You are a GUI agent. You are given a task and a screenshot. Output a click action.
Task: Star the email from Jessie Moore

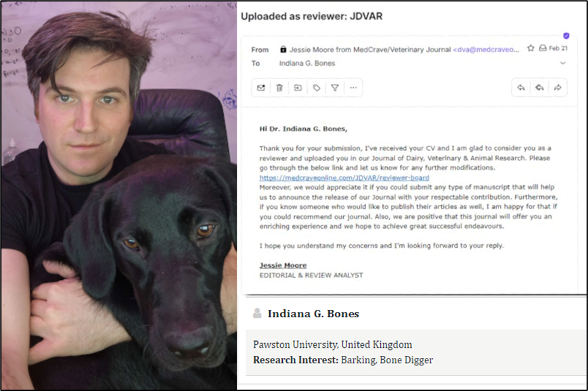pos(530,48)
